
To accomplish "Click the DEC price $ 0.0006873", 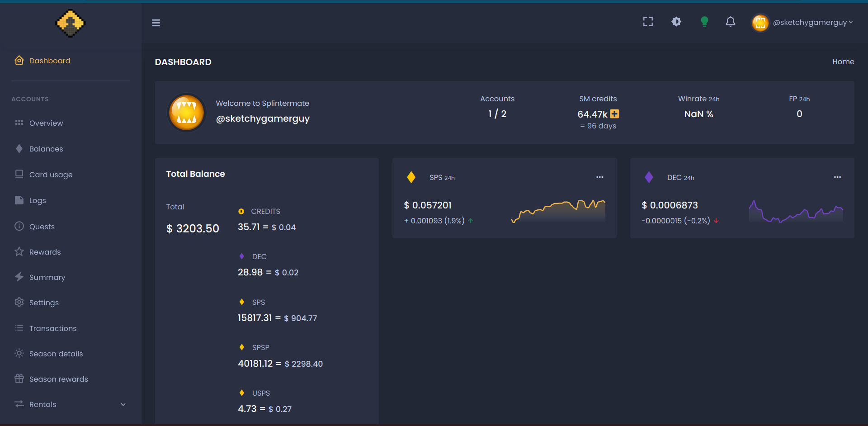I will click(670, 205).
